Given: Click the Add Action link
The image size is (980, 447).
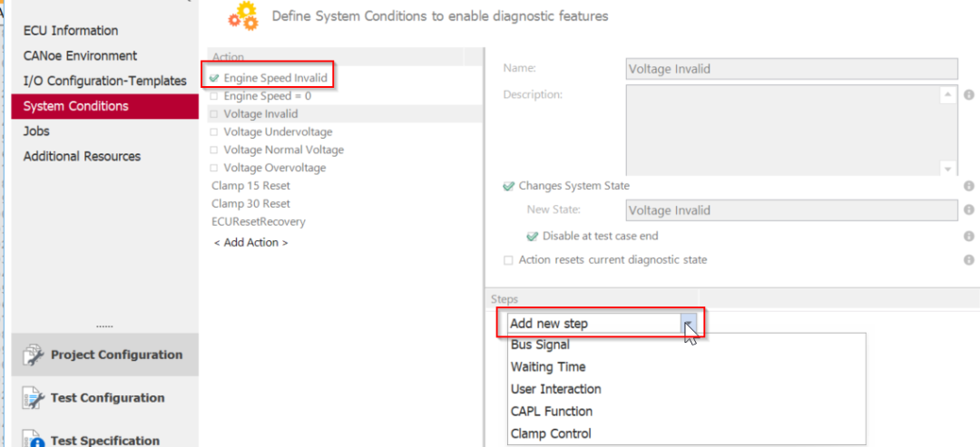Looking at the screenshot, I should 250,242.
